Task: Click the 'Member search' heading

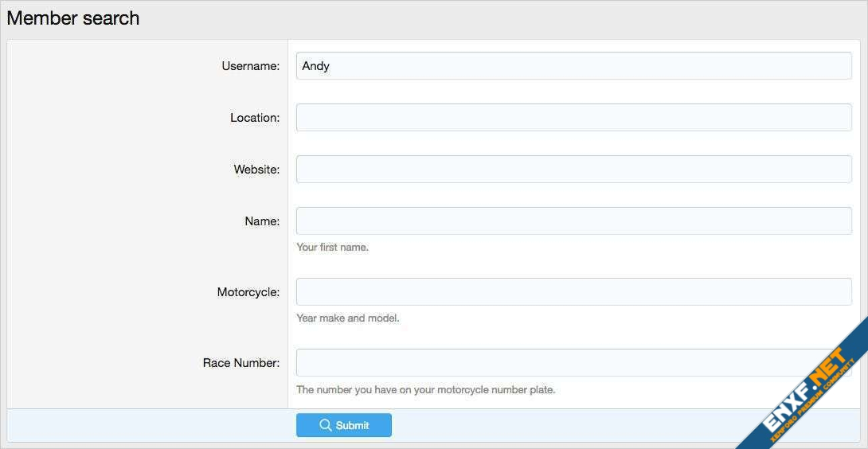Action: [73, 18]
